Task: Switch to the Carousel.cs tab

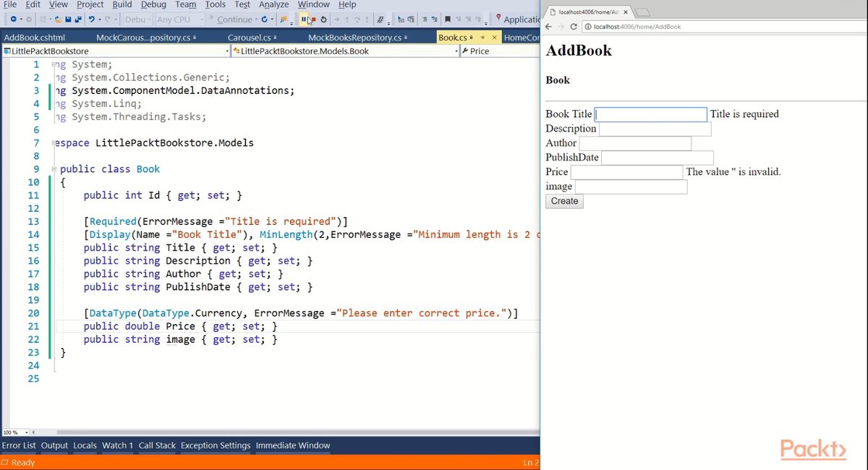Action: (x=249, y=38)
